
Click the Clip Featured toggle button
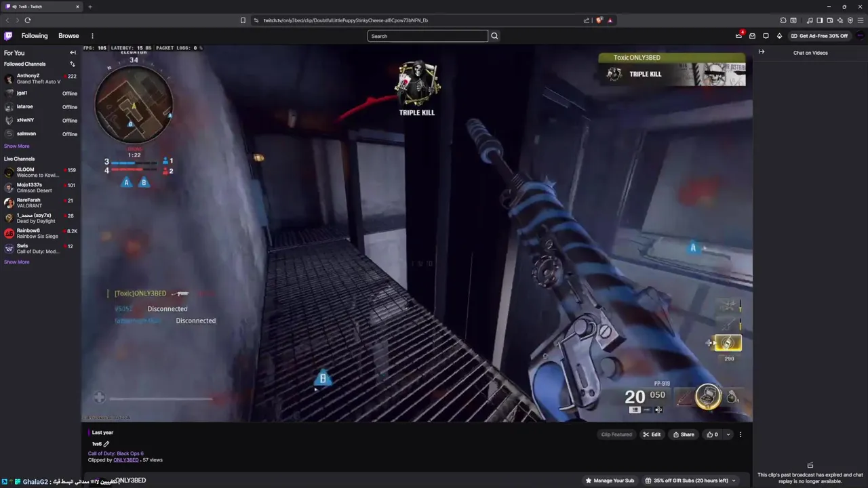[616, 434]
